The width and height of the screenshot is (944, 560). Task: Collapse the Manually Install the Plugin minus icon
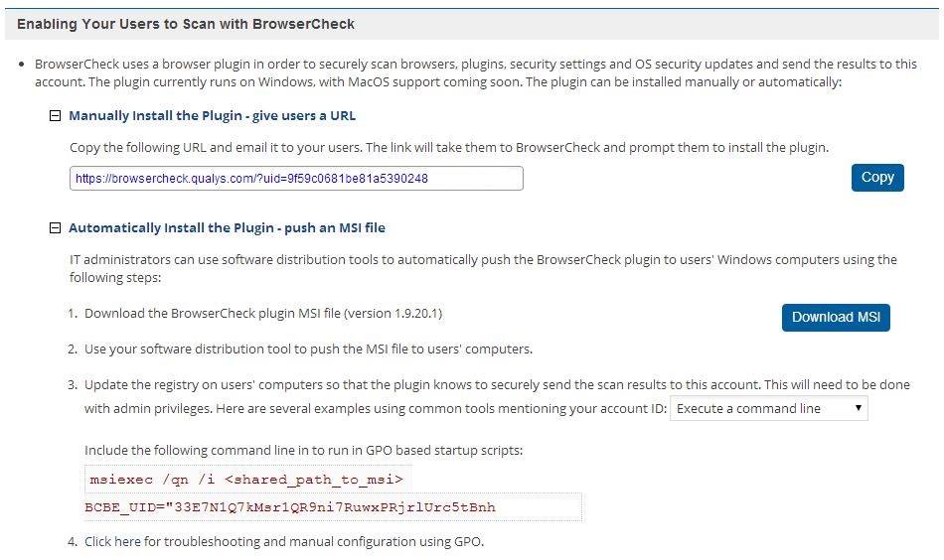coord(56,116)
